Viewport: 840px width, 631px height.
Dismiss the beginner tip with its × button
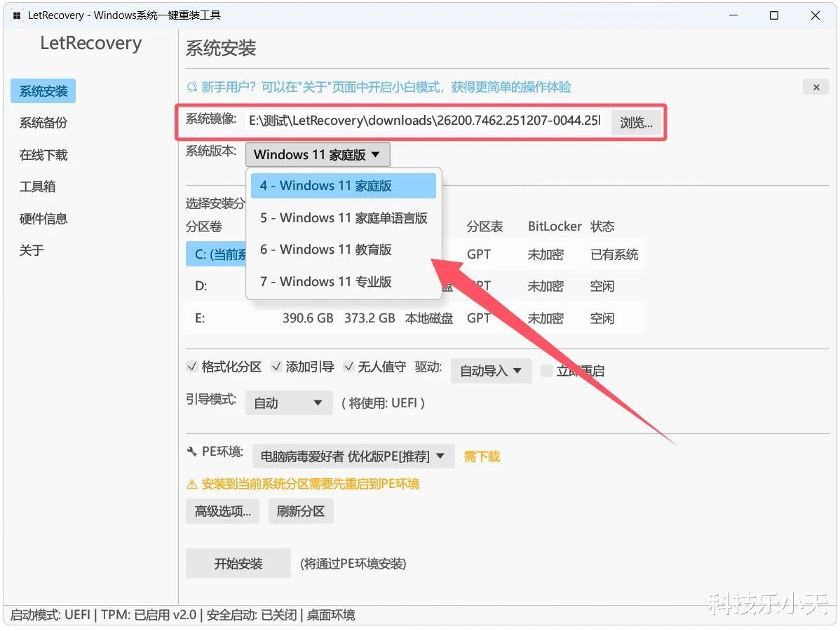[816, 87]
